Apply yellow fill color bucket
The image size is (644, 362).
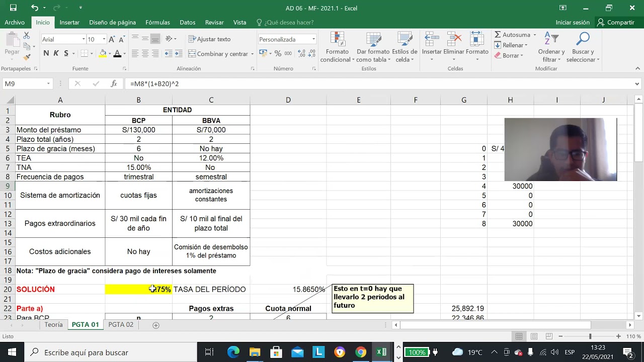103,53
